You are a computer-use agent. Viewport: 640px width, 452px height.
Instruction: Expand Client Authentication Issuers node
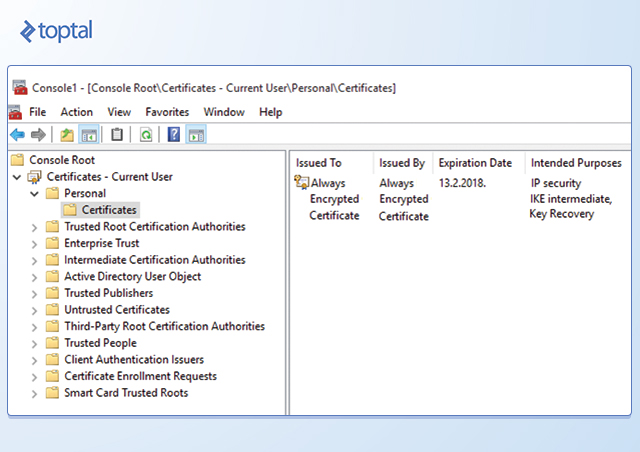pyautogui.click(x=35, y=361)
